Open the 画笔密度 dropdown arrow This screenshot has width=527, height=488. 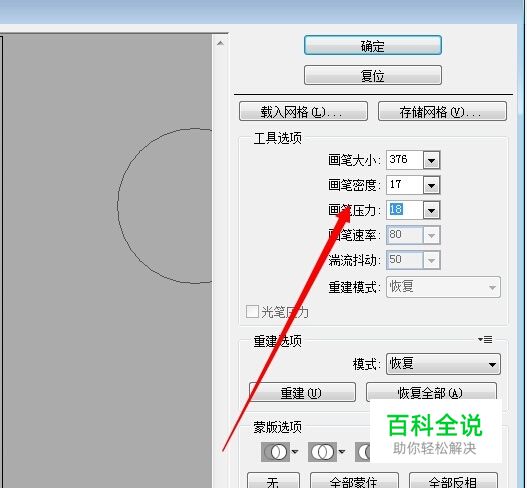point(432,185)
